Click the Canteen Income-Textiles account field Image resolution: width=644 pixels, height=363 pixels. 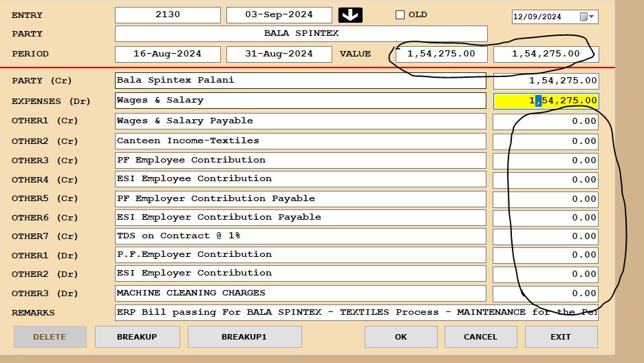(x=301, y=141)
